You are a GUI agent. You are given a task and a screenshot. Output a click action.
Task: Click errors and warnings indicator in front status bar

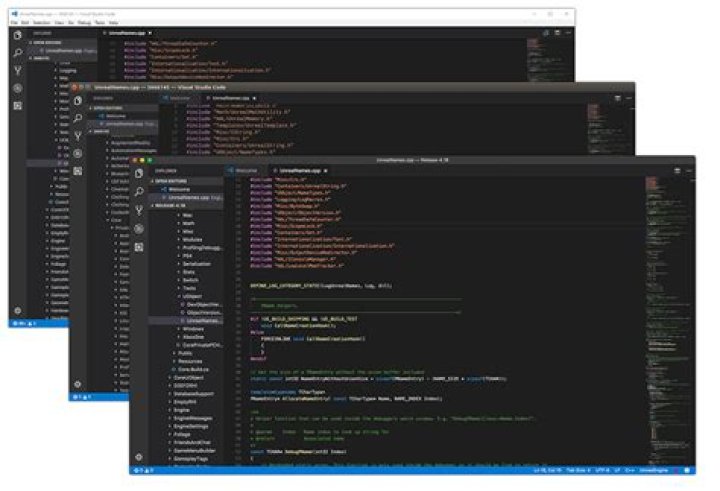pyautogui.click(x=144, y=470)
